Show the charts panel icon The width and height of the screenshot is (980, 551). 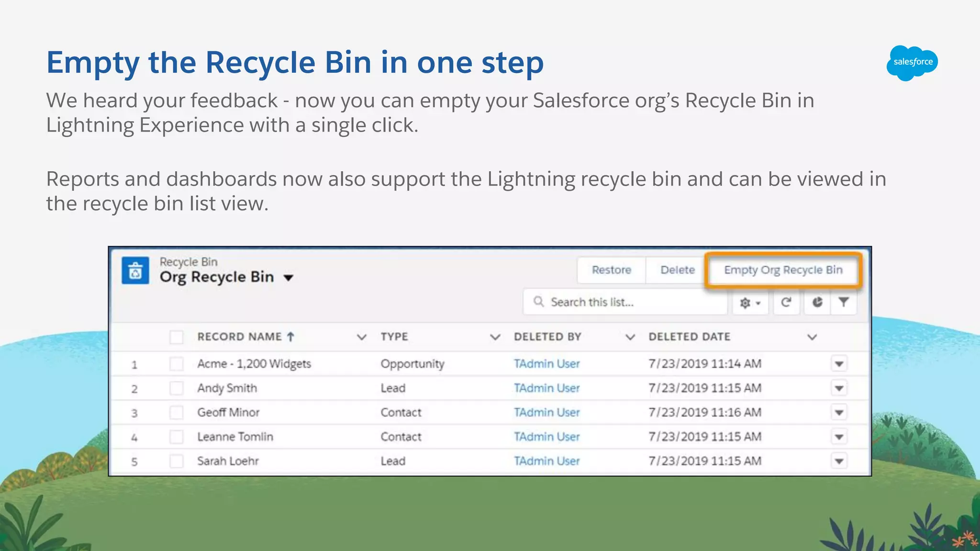click(817, 302)
